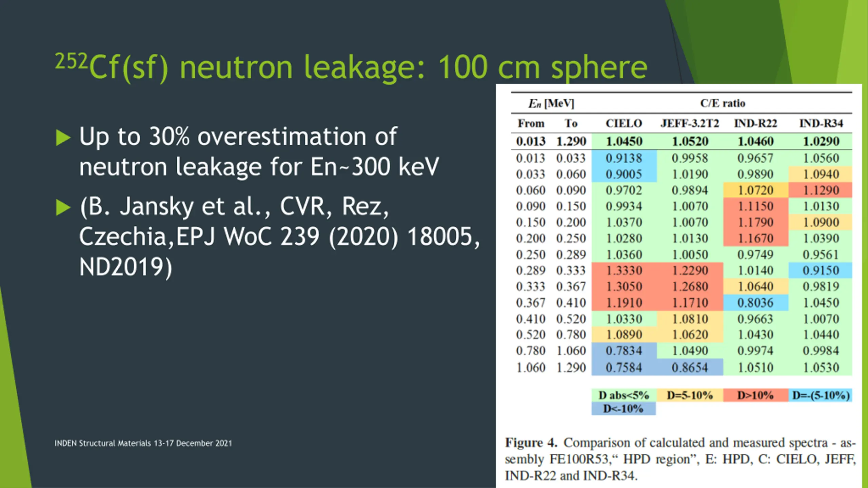Click the citation line 'Czechia,EPJ WoC 239 (2020) 18005,'
The height and width of the screenshot is (488, 868).
coord(280,237)
